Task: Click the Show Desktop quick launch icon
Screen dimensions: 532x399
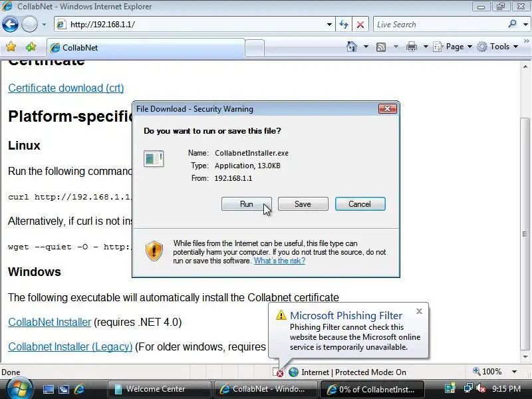Action: (48, 389)
